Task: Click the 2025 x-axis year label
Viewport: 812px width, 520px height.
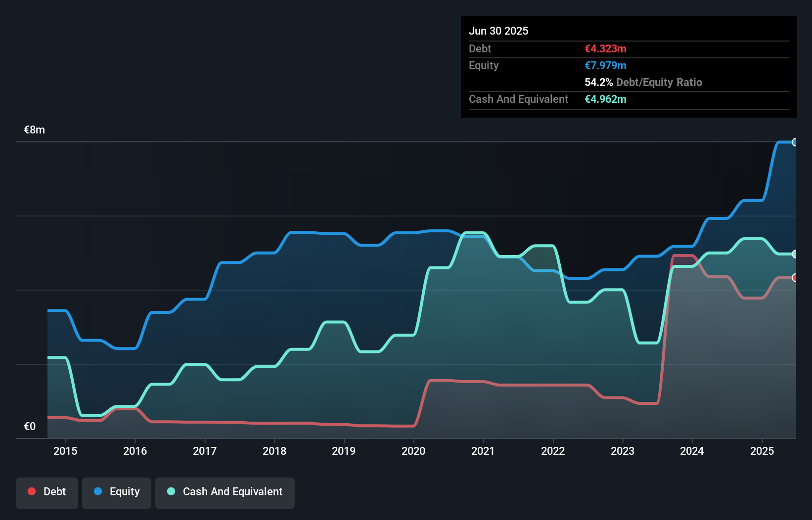Action: [x=762, y=451]
